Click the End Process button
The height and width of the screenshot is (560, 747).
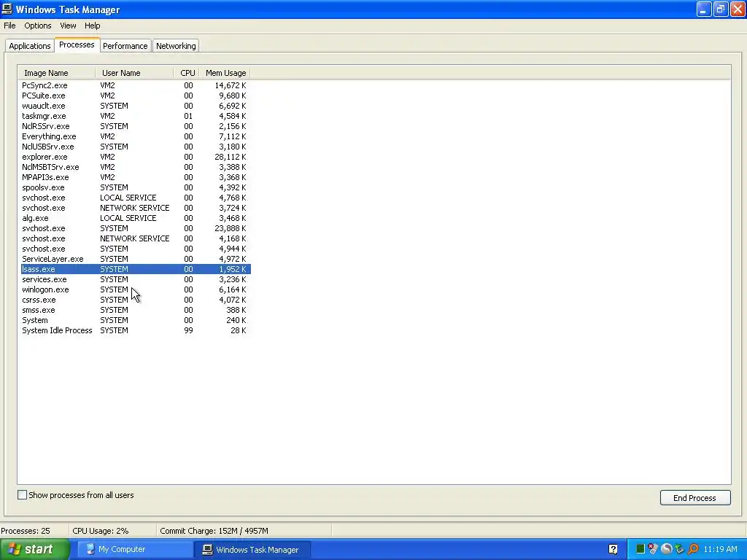coord(695,497)
